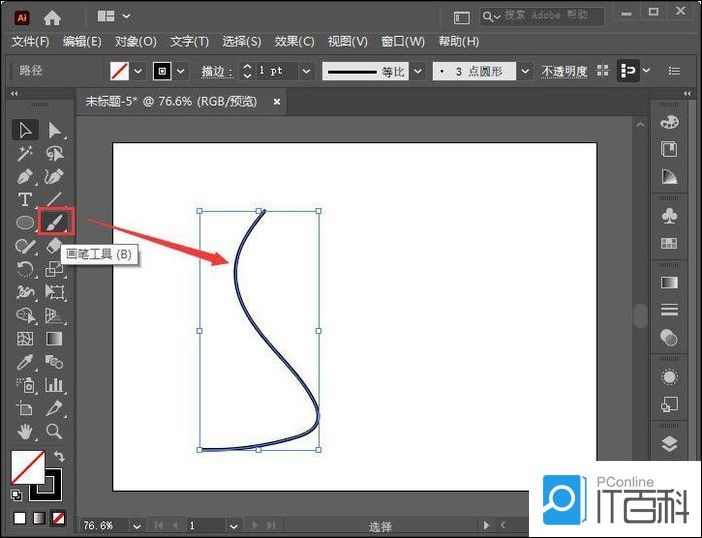
Task: Select the Ellipse tool
Action: pos(25,222)
